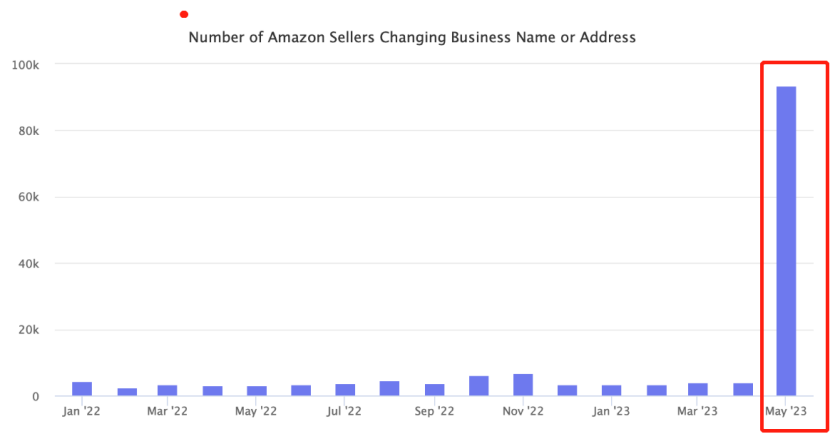
Task: Click the Jan '22 bar
Action: (x=82, y=389)
